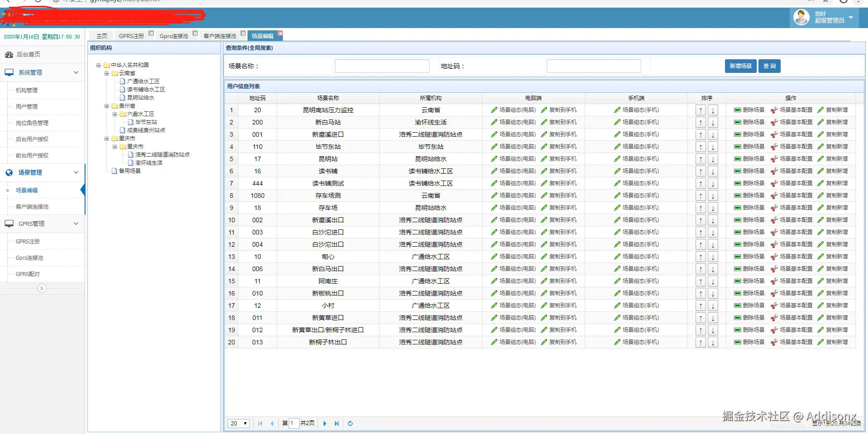Jump to the last page of results
This screenshot has width=868, height=434.
[337, 424]
